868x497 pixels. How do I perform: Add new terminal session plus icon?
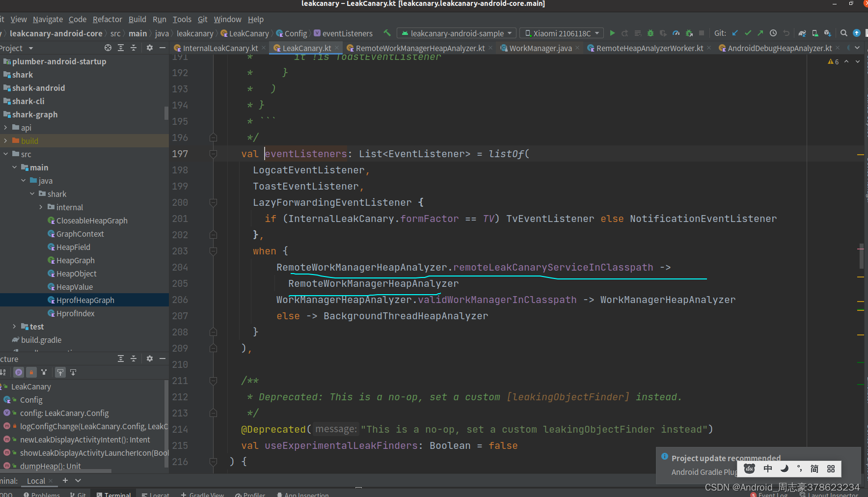(x=65, y=480)
